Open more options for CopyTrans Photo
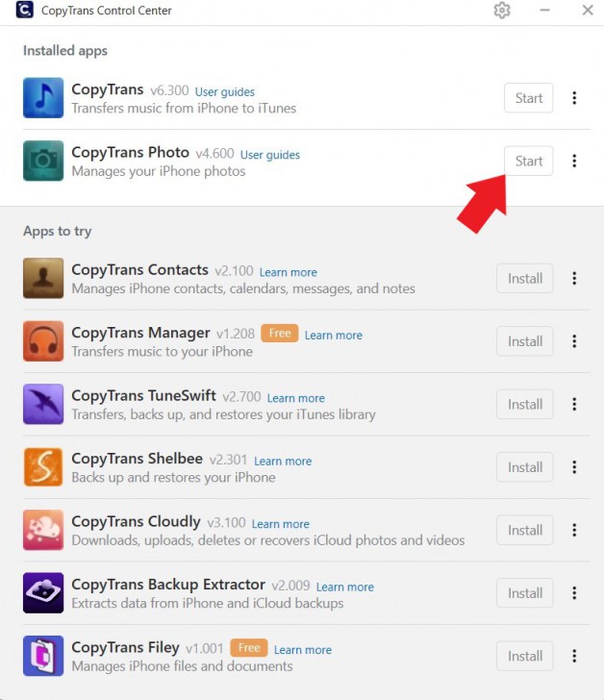Image resolution: width=604 pixels, height=700 pixels. click(x=574, y=161)
